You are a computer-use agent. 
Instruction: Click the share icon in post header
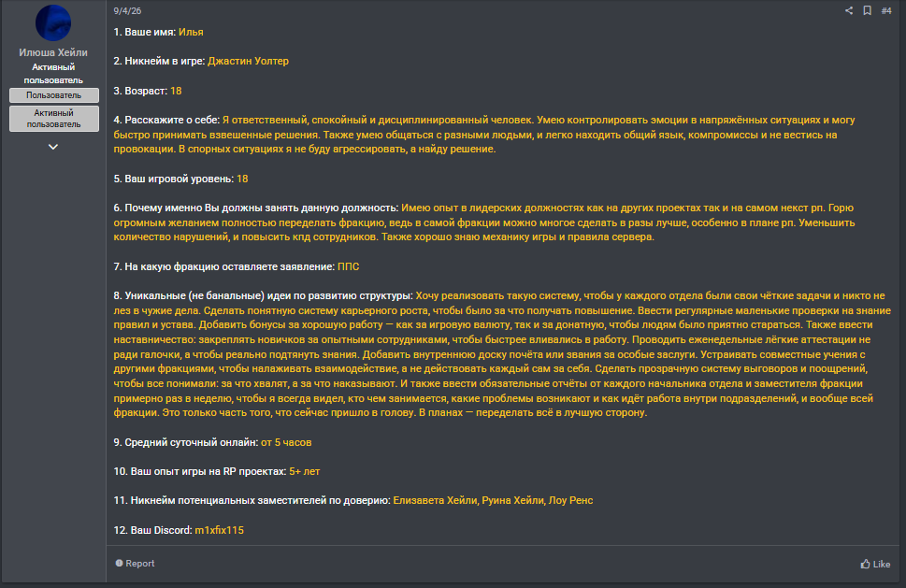click(x=849, y=10)
